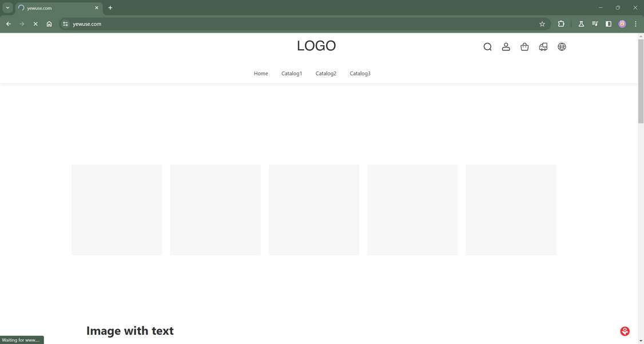The width and height of the screenshot is (644, 344).
Task: Bookmark this page with the star icon
Action: (x=542, y=24)
